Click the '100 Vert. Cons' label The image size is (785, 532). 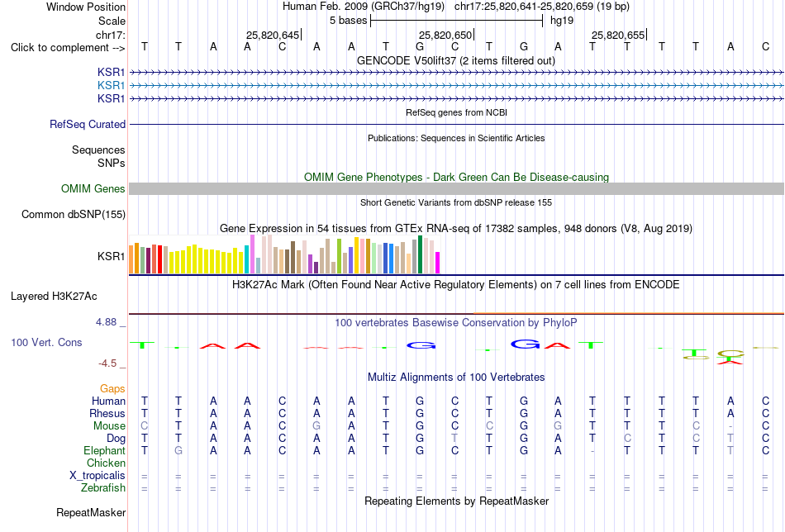coord(46,342)
